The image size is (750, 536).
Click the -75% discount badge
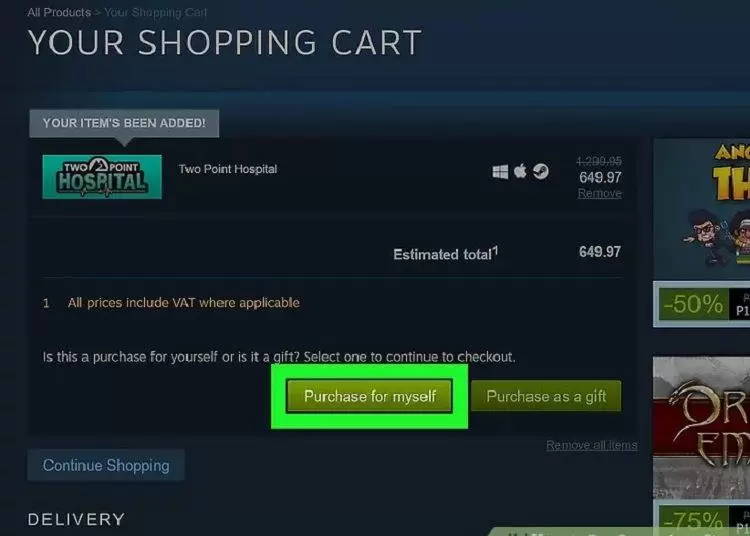point(693,520)
